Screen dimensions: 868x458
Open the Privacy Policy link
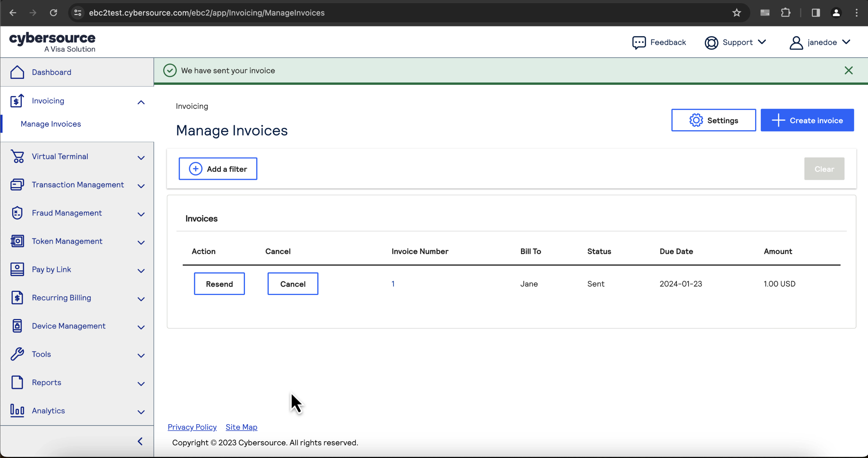click(x=192, y=427)
